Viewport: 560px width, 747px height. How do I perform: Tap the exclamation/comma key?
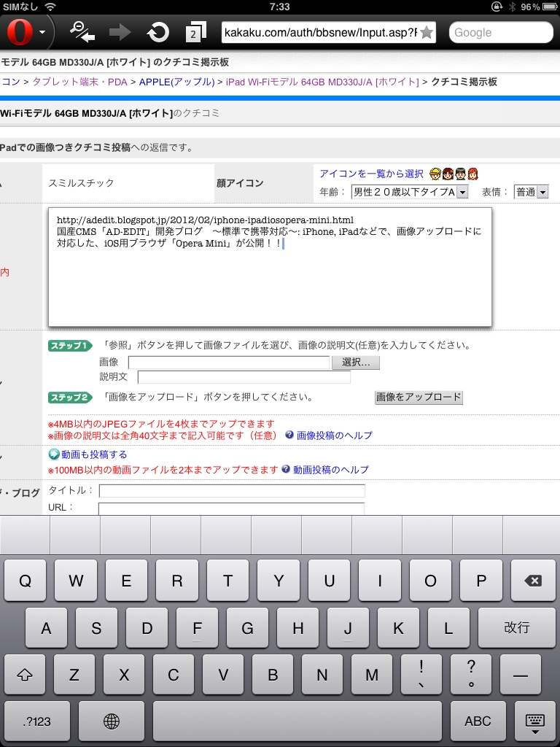pos(421,675)
